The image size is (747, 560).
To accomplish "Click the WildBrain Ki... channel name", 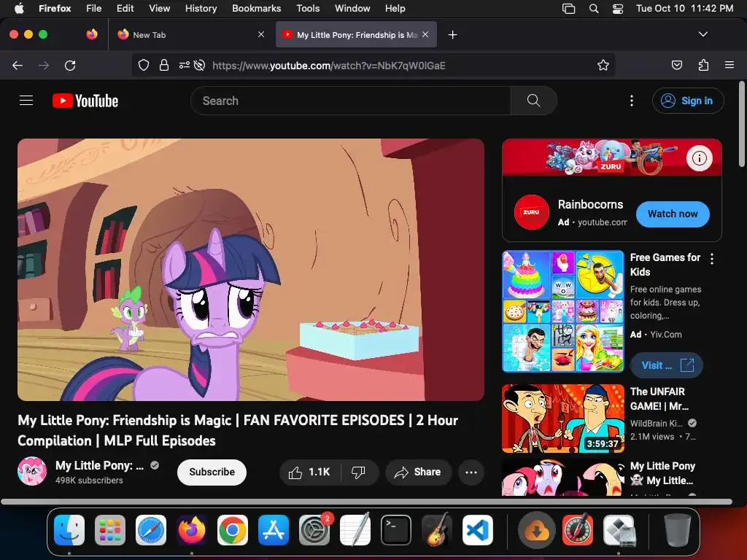I will 656,424.
